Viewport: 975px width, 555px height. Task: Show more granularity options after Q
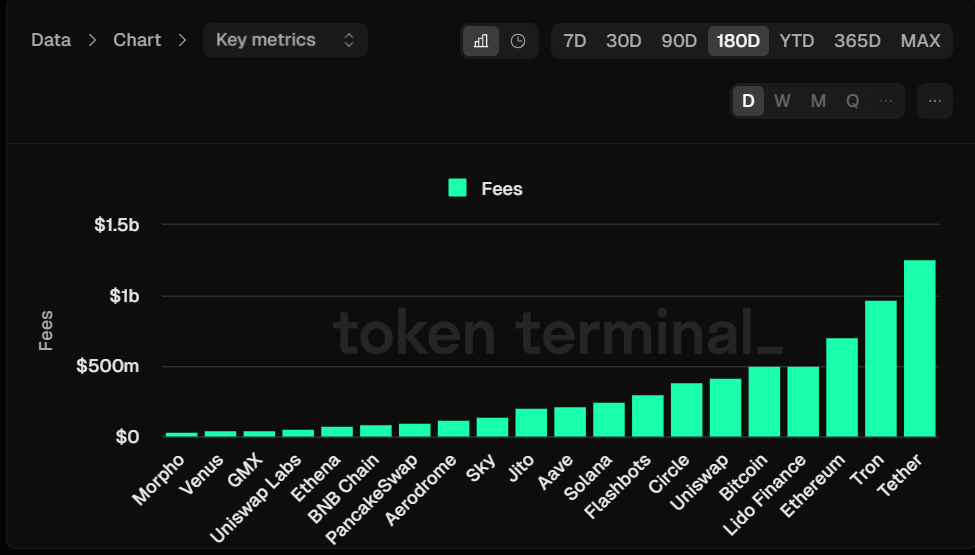tap(886, 101)
